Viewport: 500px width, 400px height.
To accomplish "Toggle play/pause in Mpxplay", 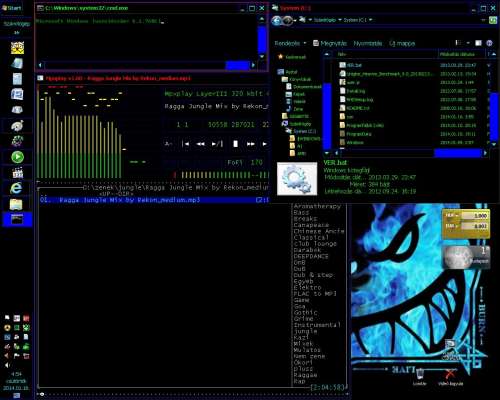I will [217, 144].
